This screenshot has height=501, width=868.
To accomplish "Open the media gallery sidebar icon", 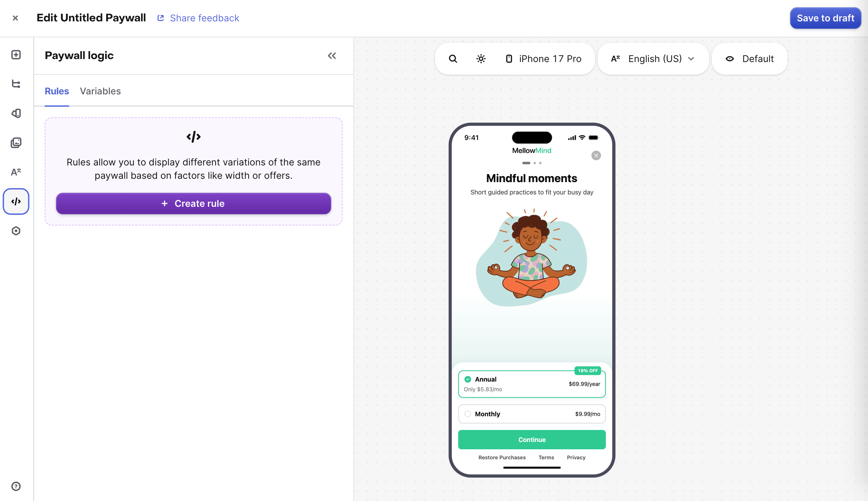I will click(16, 142).
